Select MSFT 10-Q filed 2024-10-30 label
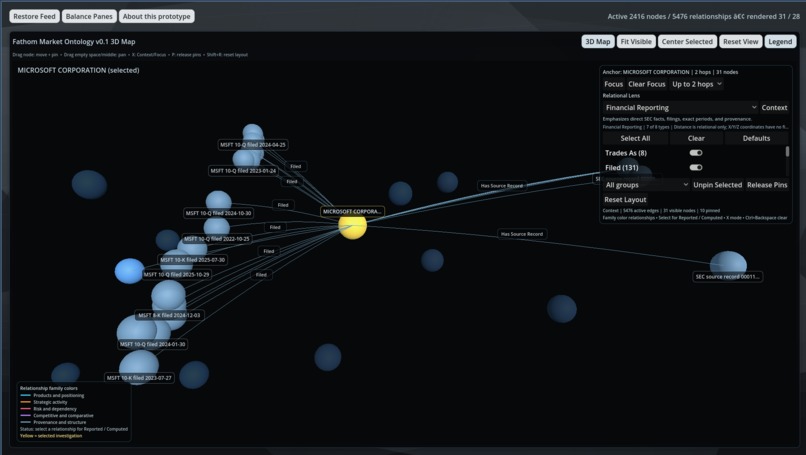 [x=218, y=213]
